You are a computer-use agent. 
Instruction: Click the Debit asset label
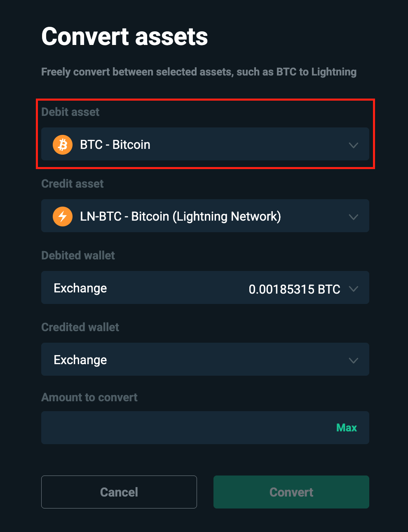70,112
